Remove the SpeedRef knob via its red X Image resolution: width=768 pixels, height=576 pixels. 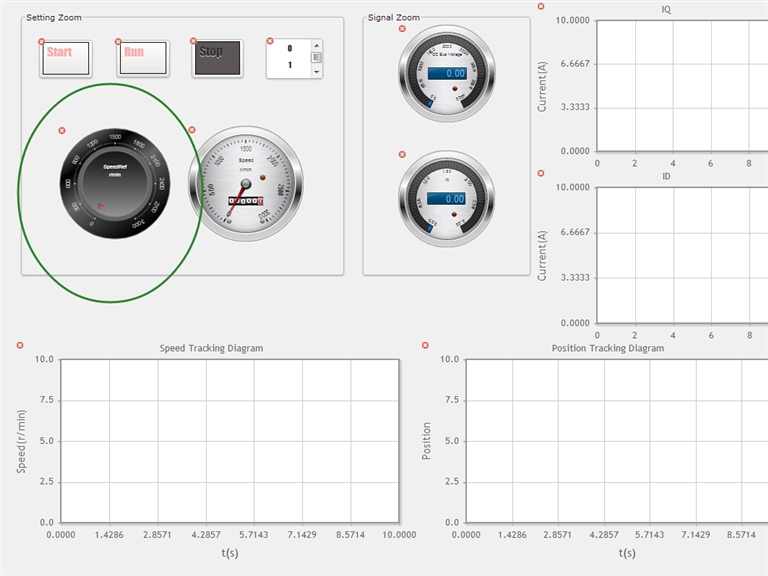tap(62, 130)
